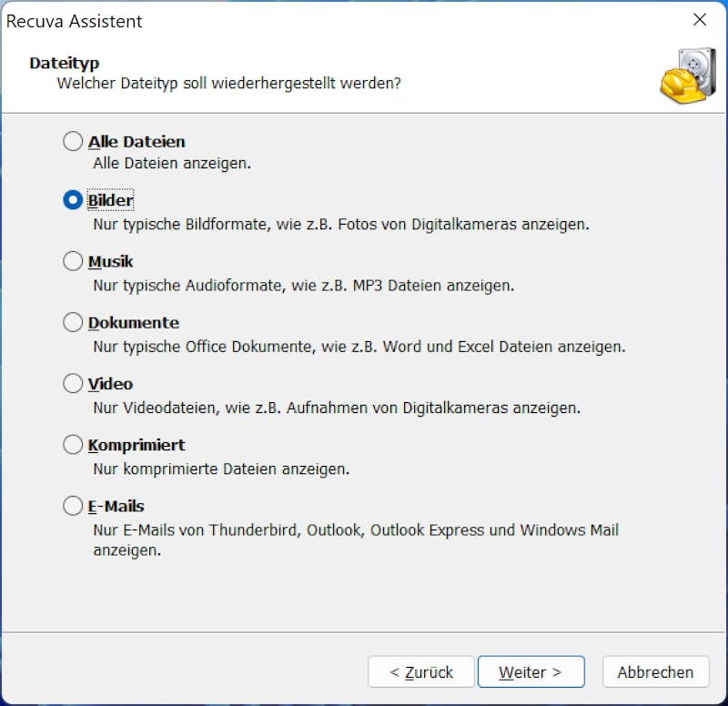Viewport: 728px width, 706px height.
Task: Click the Bilder label text
Action: coord(110,200)
